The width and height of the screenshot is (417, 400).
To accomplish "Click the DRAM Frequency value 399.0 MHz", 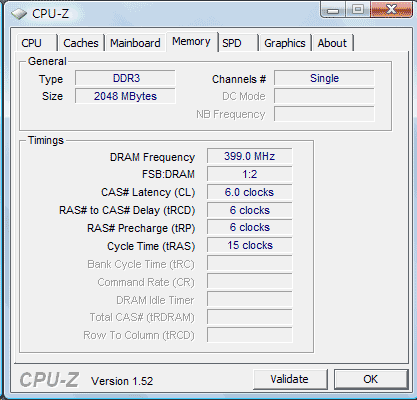I will point(250,156).
